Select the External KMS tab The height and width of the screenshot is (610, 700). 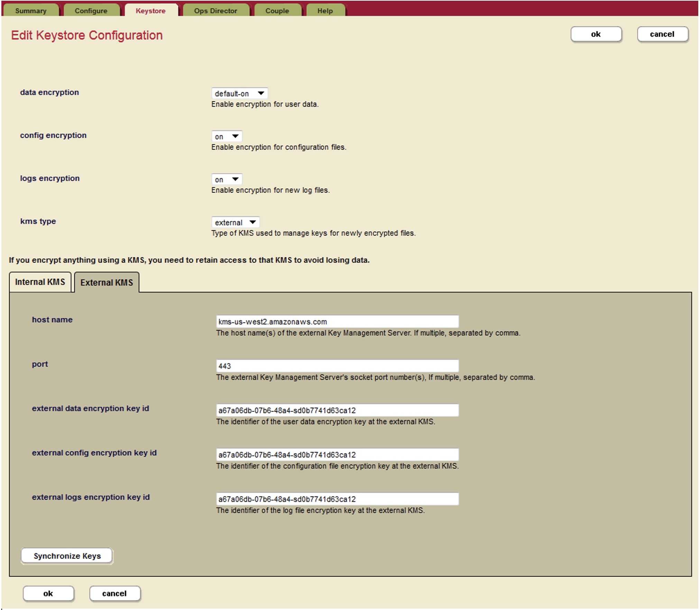(x=107, y=283)
